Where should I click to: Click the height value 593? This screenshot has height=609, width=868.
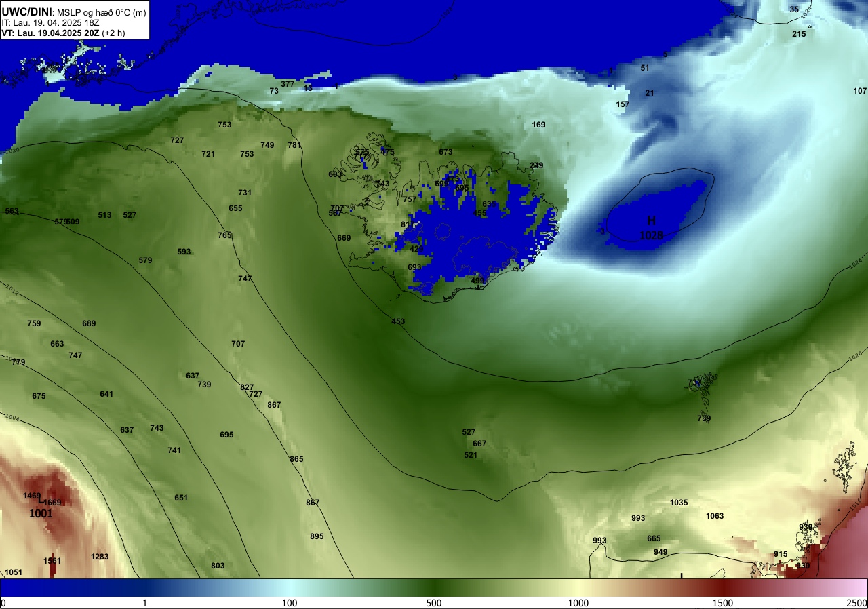pyautogui.click(x=184, y=252)
